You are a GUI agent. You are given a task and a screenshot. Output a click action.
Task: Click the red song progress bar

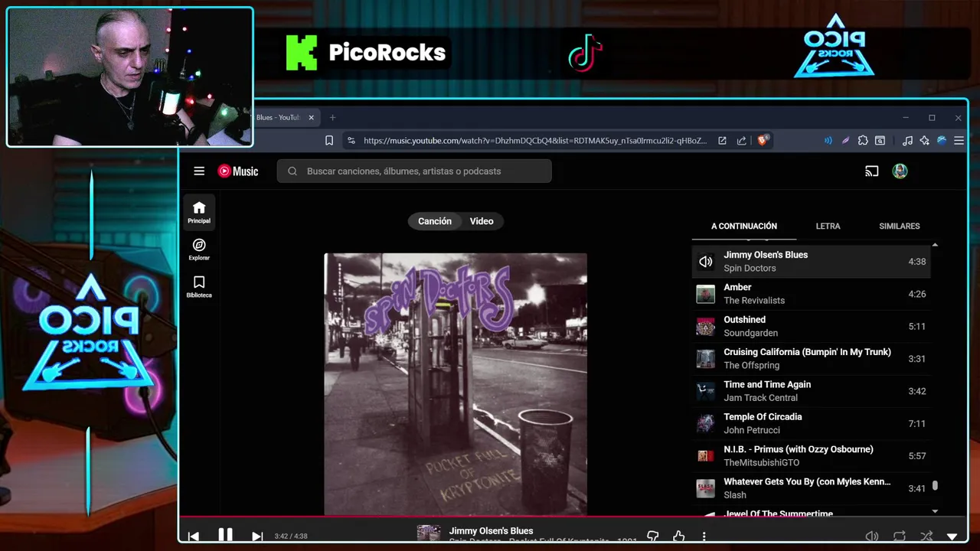point(574,517)
